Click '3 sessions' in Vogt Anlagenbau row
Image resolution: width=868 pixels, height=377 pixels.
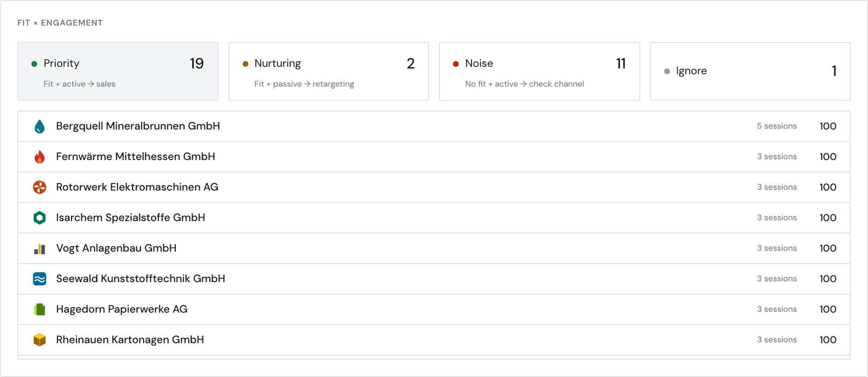[777, 248]
